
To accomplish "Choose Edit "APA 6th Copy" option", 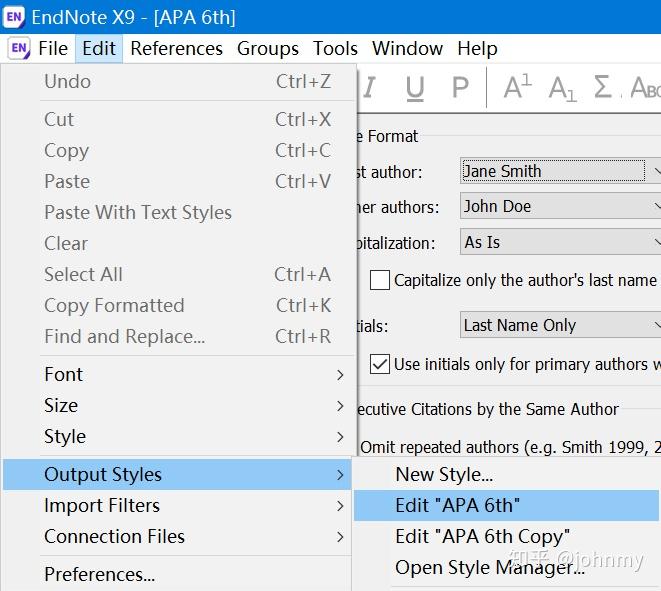I will 506,537.
